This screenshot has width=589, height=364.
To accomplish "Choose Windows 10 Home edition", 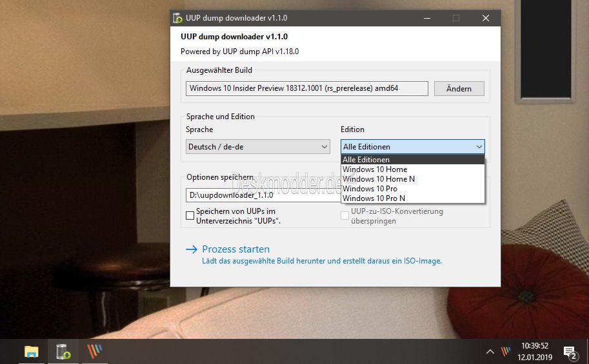I will [x=412, y=169].
